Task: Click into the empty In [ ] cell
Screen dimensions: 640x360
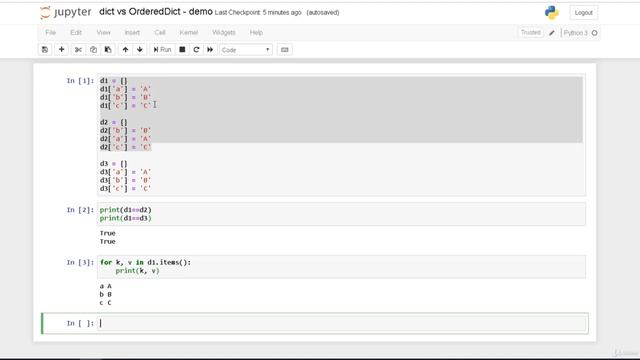Action: click(x=342, y=323)
